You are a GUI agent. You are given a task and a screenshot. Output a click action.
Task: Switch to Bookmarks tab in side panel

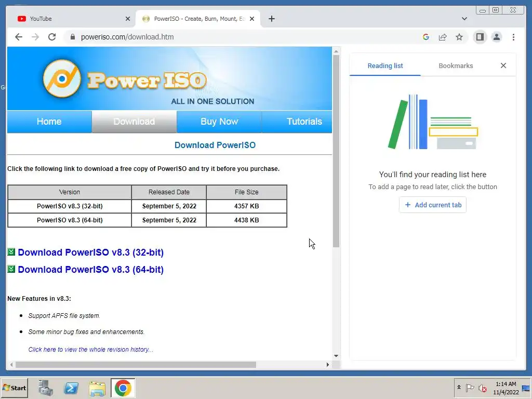456,66
